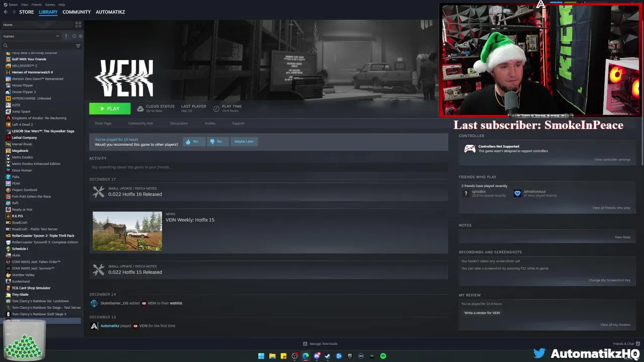Toggle the ready-to-play filter icon

(x=80, y=36)
